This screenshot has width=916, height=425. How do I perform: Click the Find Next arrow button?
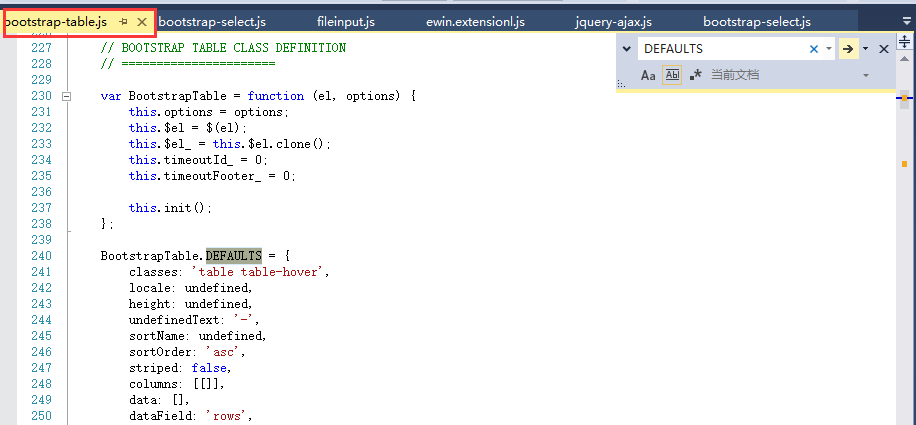coord(848,49)
